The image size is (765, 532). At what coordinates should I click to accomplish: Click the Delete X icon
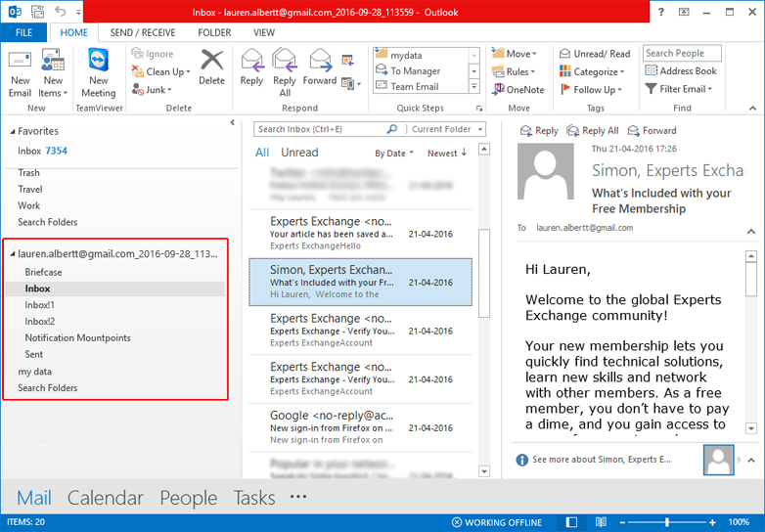click(211, 61)
